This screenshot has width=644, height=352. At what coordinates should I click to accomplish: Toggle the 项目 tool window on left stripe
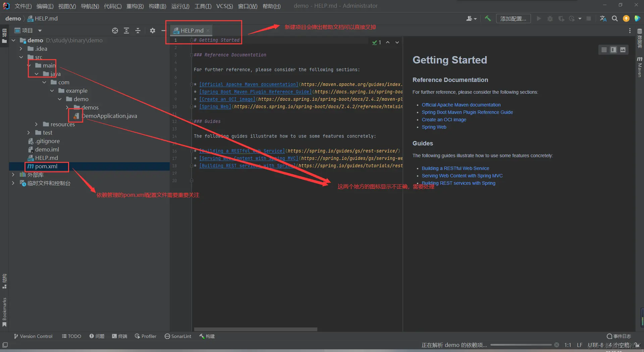click(4, 36)
